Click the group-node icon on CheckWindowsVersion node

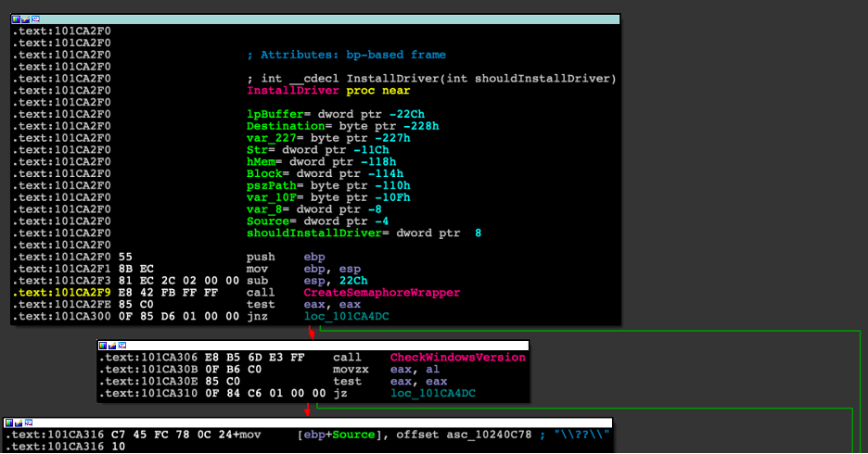[x=121, y=346]
